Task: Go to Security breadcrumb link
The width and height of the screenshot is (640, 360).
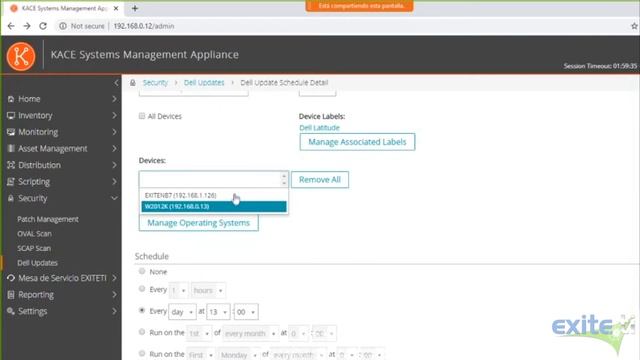Action: click(x=155, y=82)
